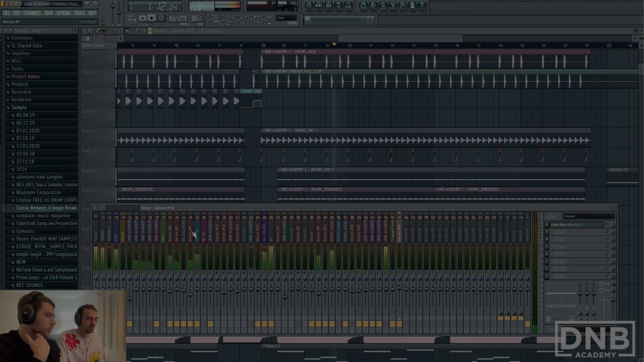Open the Line snap dropdown
The height and width of the screenshot is (362, 644).
coord(286,18)
